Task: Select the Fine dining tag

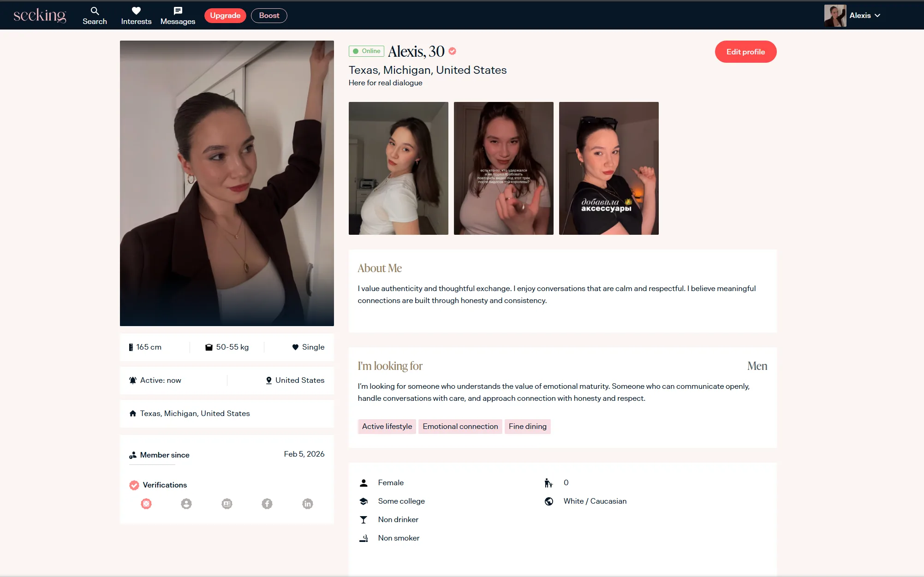Action: 527,426
